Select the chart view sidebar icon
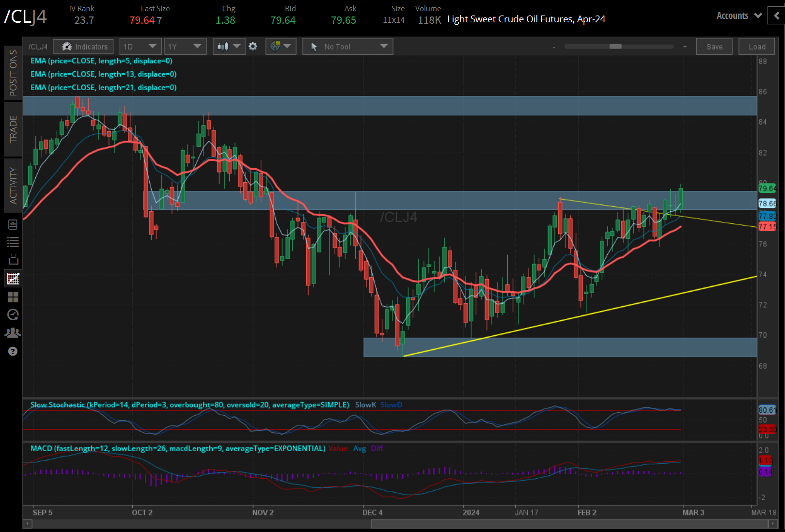The image size is (785, 532). click(13, 279)
